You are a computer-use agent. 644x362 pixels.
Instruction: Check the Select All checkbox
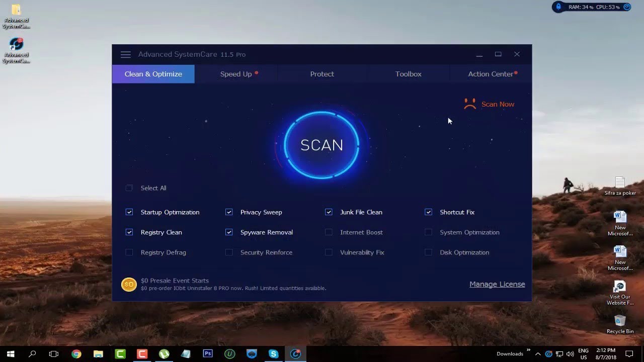129,188
